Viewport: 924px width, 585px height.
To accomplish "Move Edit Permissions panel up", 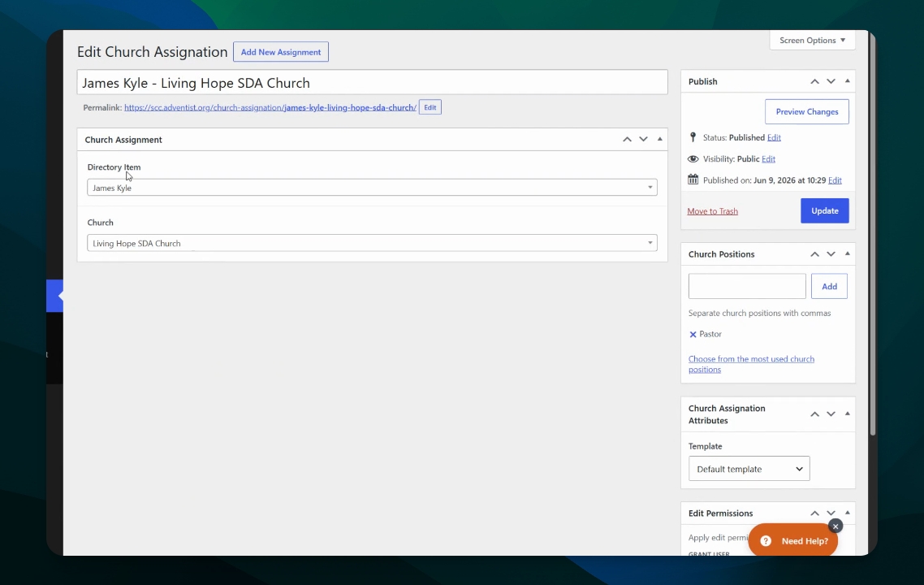I will [814, 513].
